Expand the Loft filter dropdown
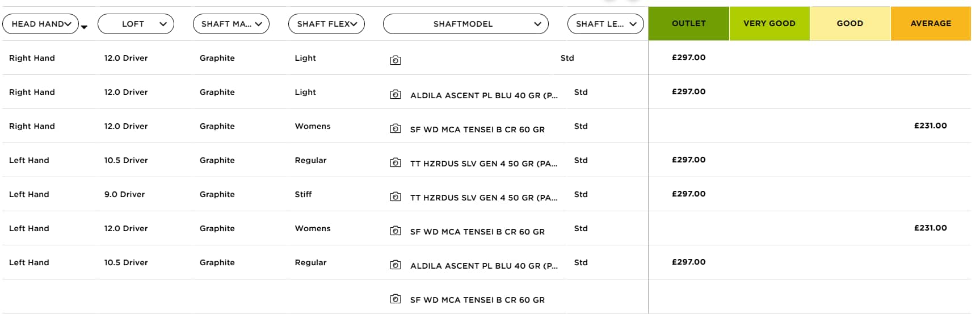Viewport: 980px width, 326px height. (x=136, y=24)
